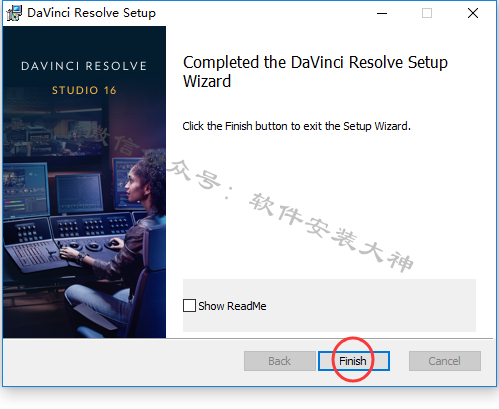This screenshot has width=499, height=409.
Task: Click the DaVinci Resolve Setup title text
Action: click(91, 13)
